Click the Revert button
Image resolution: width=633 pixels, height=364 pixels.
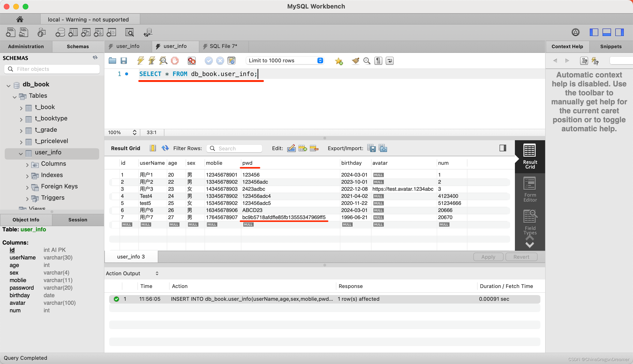(521, 257)
